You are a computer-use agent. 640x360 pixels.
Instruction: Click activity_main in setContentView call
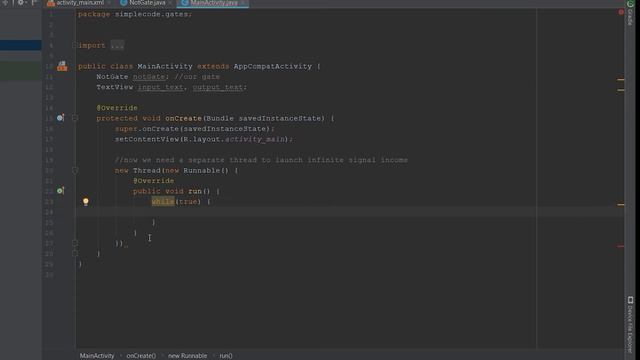pyautogui.click(x=255, y=139)
